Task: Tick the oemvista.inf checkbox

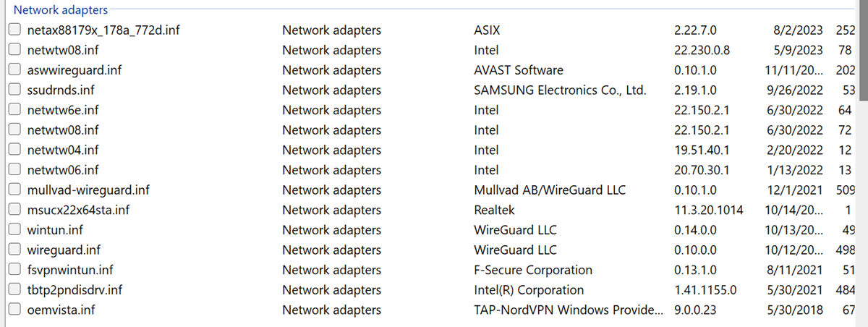Action: coord(14,310)
